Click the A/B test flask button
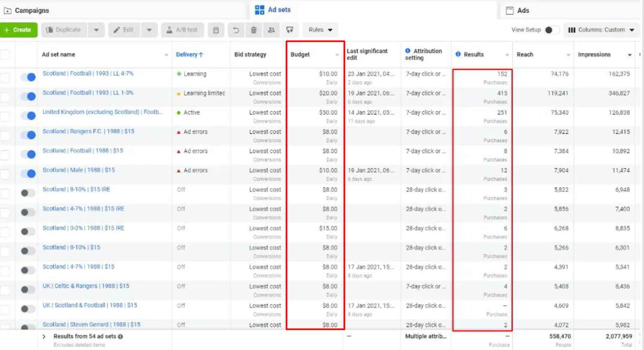644x350 pixels. tap(182, 30)
